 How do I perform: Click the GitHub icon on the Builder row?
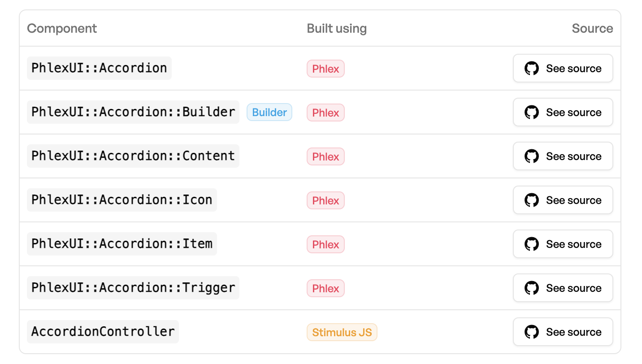pos(531,112)
